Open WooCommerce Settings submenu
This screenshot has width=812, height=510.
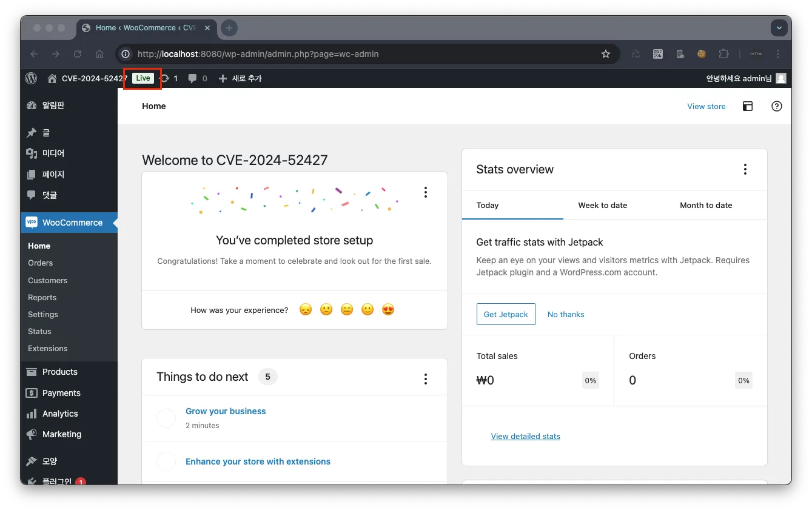tap(43, 314)
